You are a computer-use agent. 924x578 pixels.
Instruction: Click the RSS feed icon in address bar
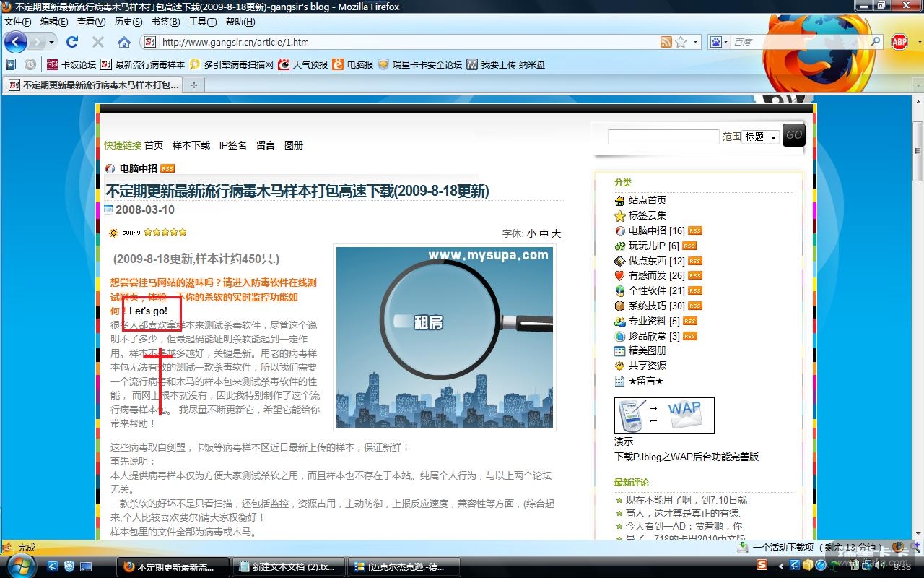pyautogui.click(x=666, y=42)
